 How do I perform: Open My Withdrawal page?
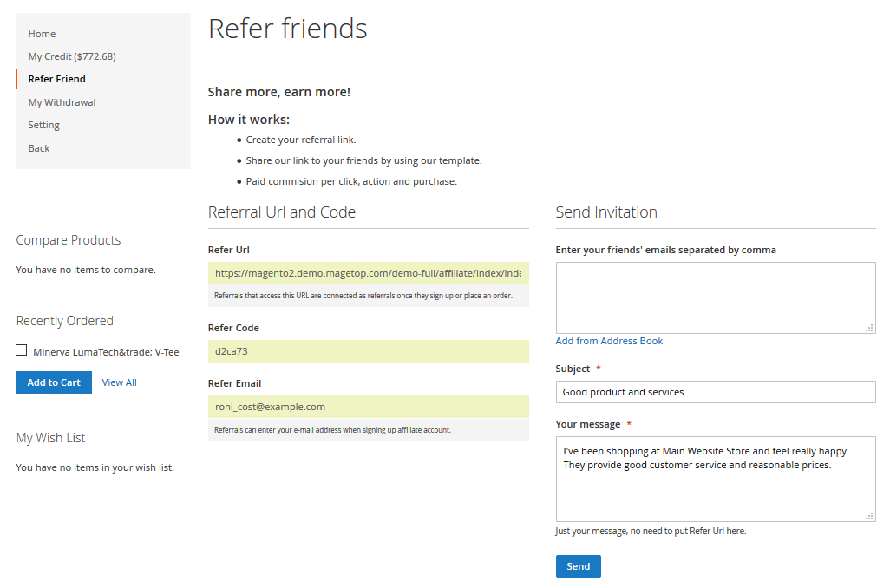coord(62,102)
